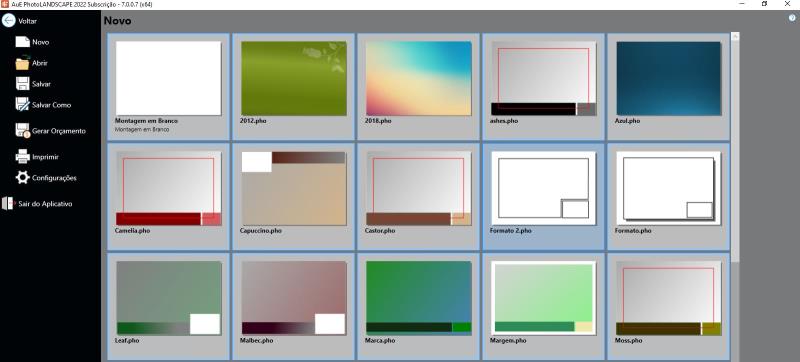Open the Abrir folder icon
The image size is (800, 362).
(x=22, y=63)
